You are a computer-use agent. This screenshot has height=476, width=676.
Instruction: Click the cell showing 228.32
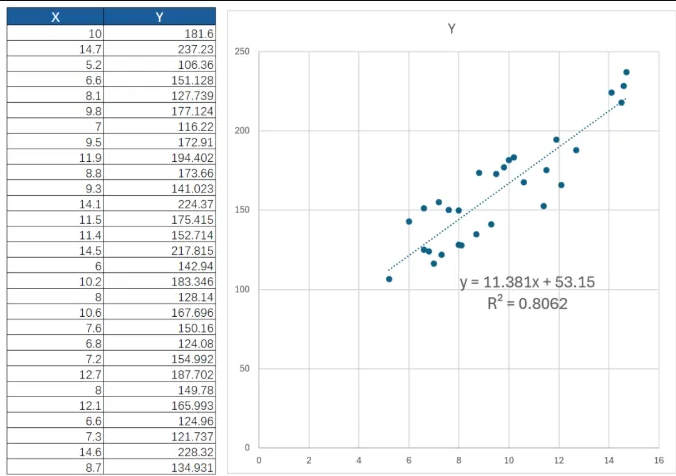click(160, 452)
